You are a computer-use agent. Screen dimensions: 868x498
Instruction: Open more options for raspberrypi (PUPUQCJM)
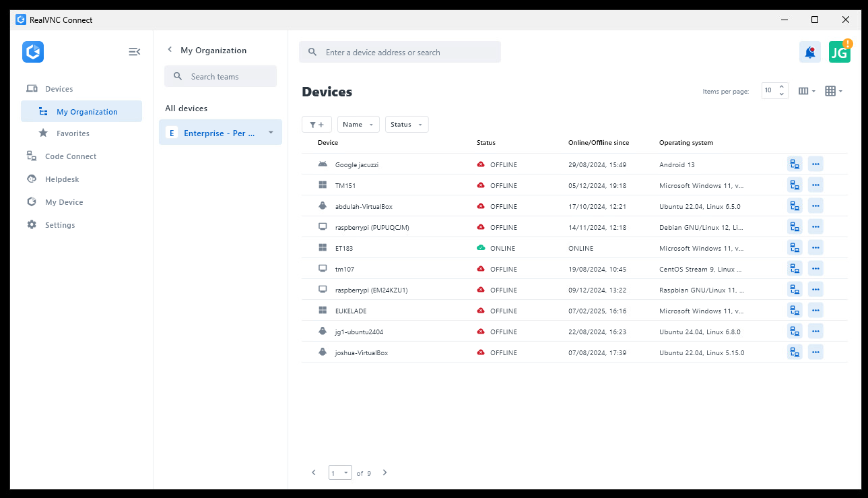[x=815, y=227]
